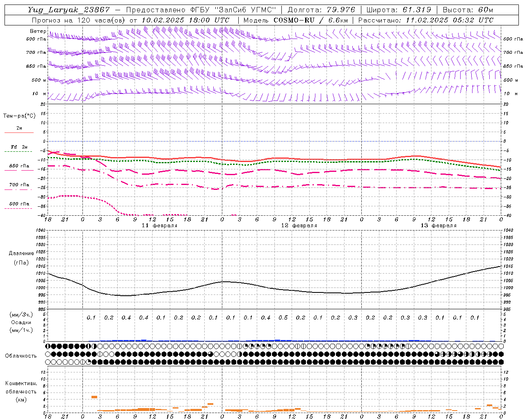Click the station title Yug_Laryak_23867
The height and width of the screenshot is (420, 525).
point(68,10)
